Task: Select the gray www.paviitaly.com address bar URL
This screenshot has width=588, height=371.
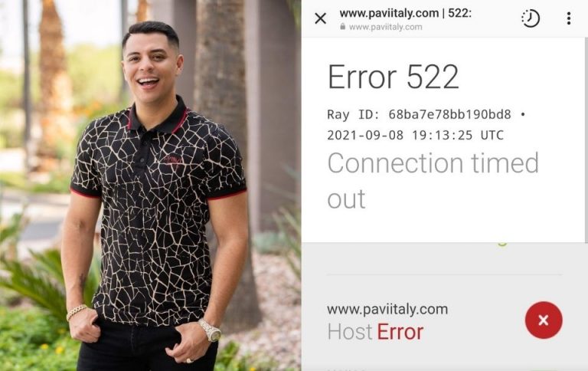Action: point(386,27)
